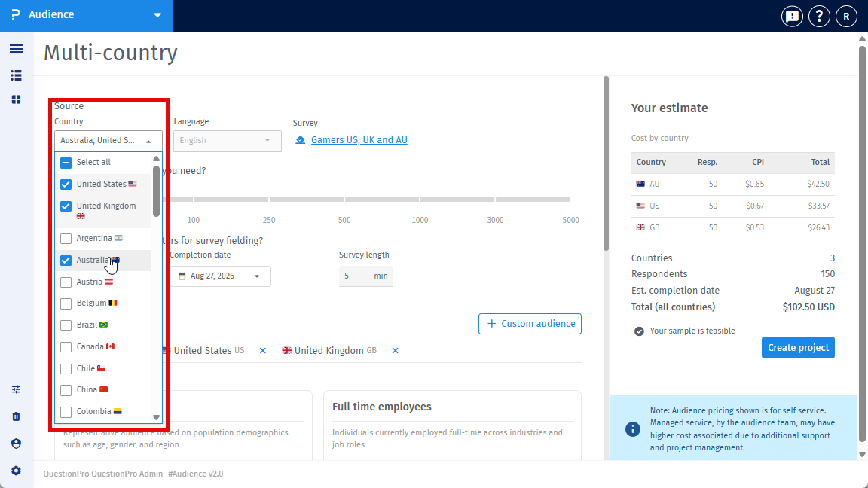Set respondents slider to 1000
The width and height of the screenshot is (868, 488).
(x=420, y=199)
